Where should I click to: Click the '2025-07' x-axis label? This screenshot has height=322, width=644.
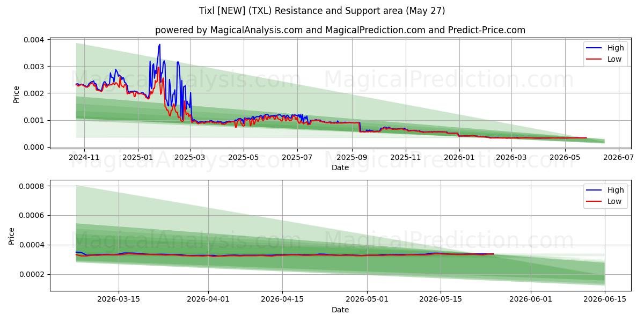coord(297,158)
